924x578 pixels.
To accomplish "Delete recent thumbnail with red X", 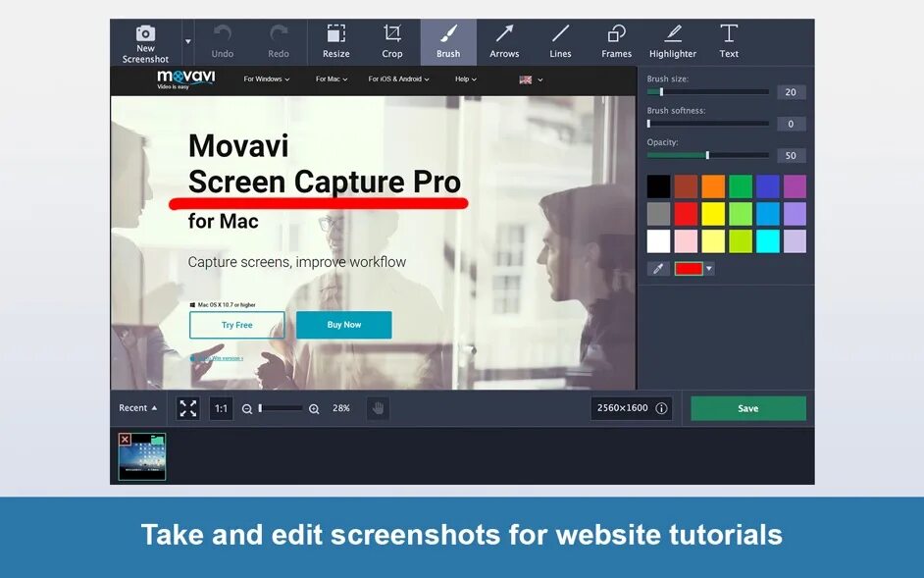I will point(125,440).
